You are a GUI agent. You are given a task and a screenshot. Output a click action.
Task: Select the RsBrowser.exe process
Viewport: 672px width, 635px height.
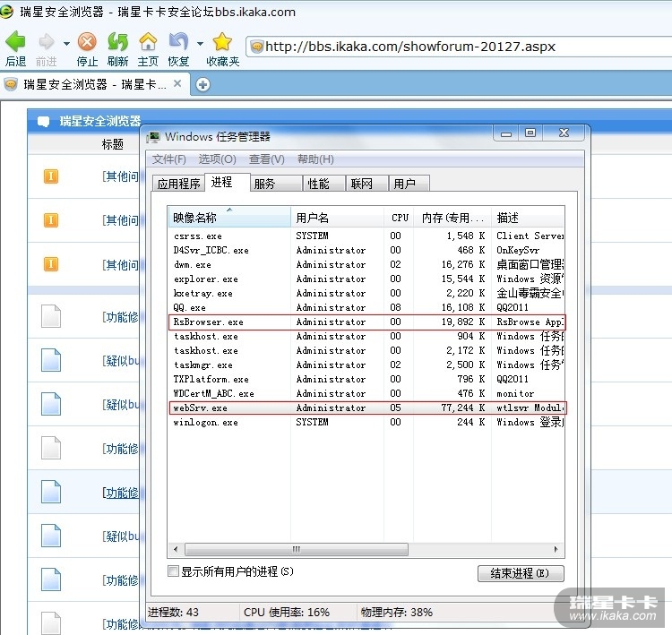366,322
